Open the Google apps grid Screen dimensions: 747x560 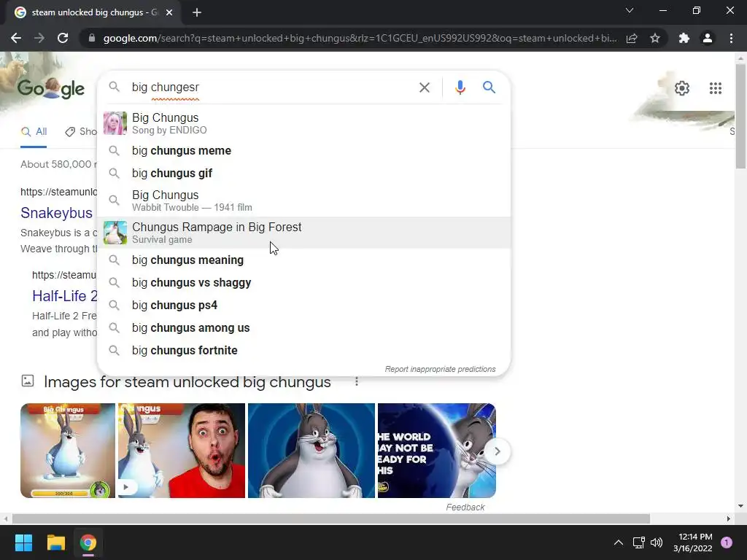tap(715, 88)
